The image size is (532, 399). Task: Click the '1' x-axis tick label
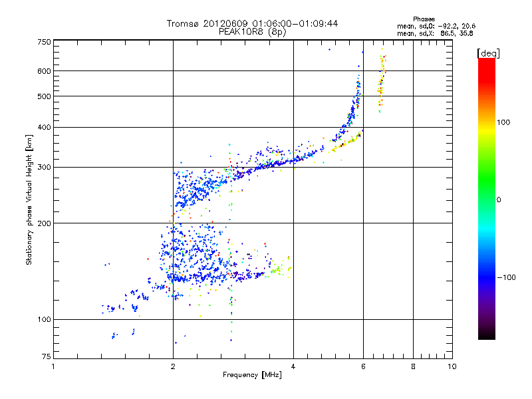tap(53, 367)
